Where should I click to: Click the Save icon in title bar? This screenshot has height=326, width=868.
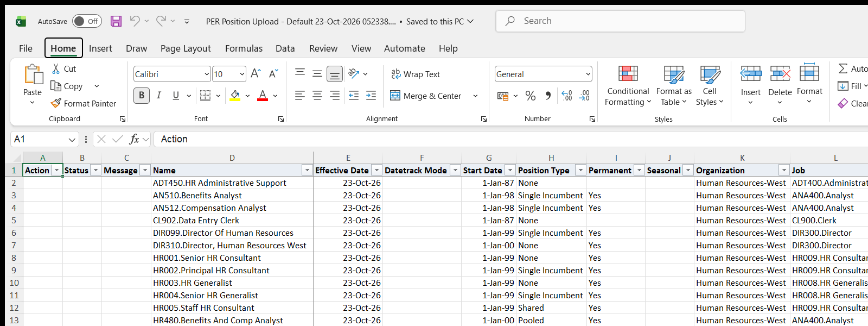116,21
